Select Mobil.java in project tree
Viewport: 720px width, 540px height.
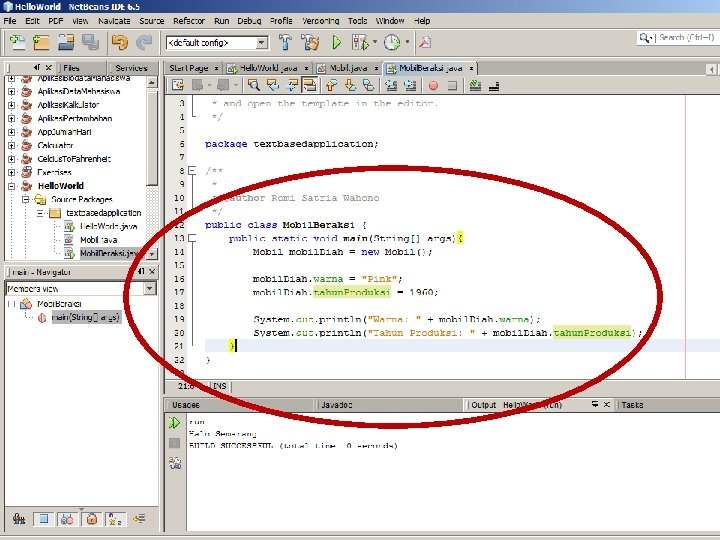pyautogui.click(x=99, y=240)
